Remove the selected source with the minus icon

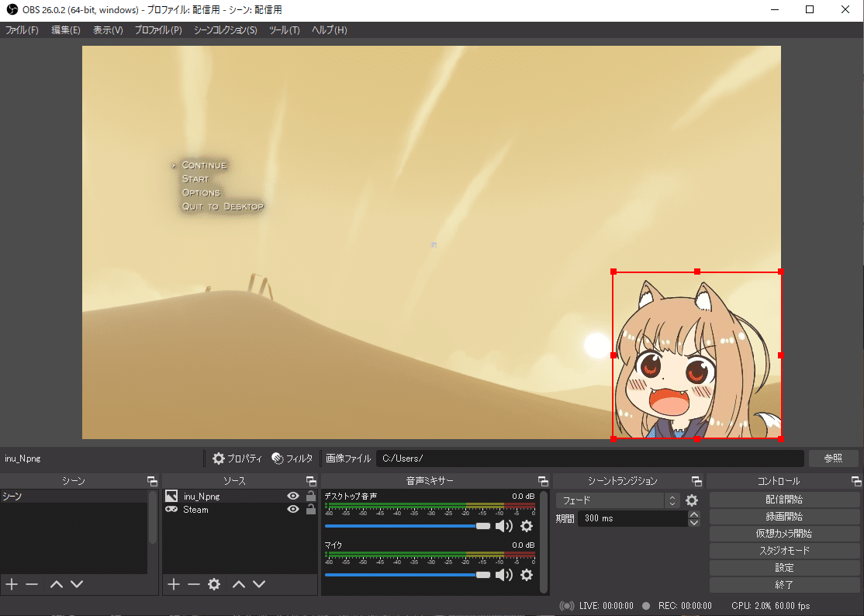(193, 584)
